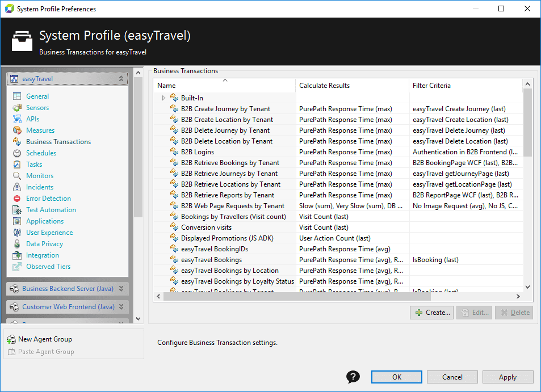Click the help question mark icon
The image size is (541, 392).
click(x=353, y=377)
